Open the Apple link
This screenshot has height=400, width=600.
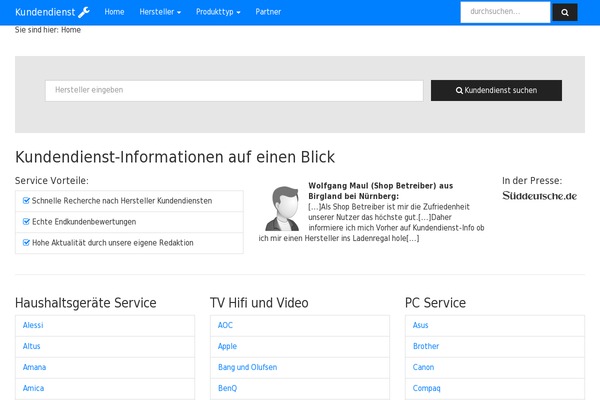coord(227,346)
